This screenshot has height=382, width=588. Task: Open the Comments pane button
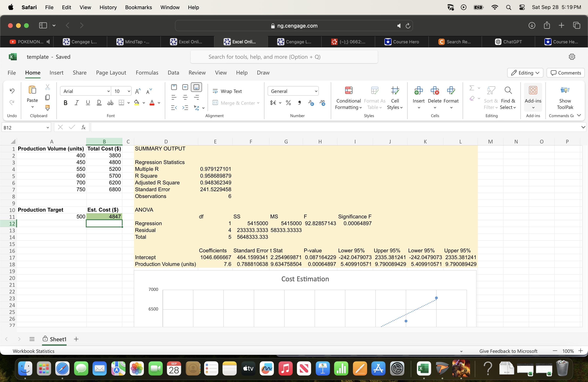point(566,73)
